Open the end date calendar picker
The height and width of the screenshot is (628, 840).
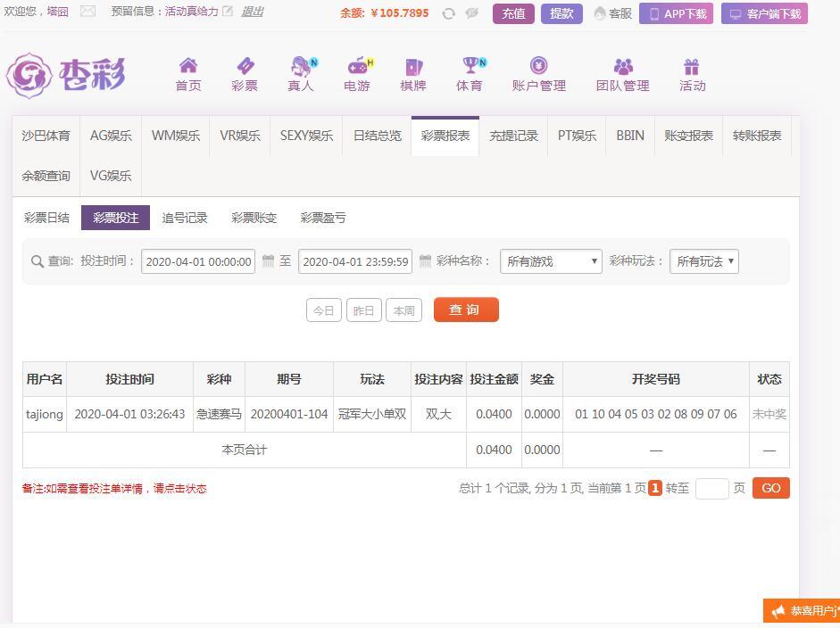(425, 261)
